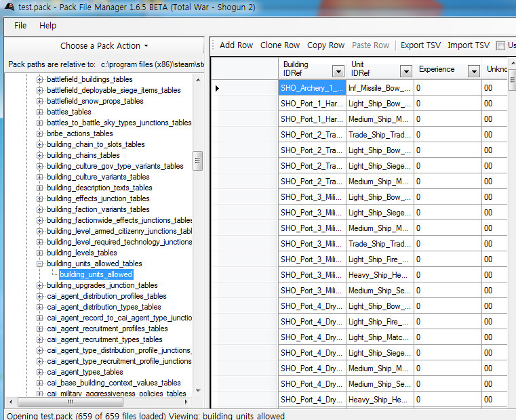Expand bribe_actions_tables tree node
The width and height of the screenshot is (516, 420).
click(39, 133)
